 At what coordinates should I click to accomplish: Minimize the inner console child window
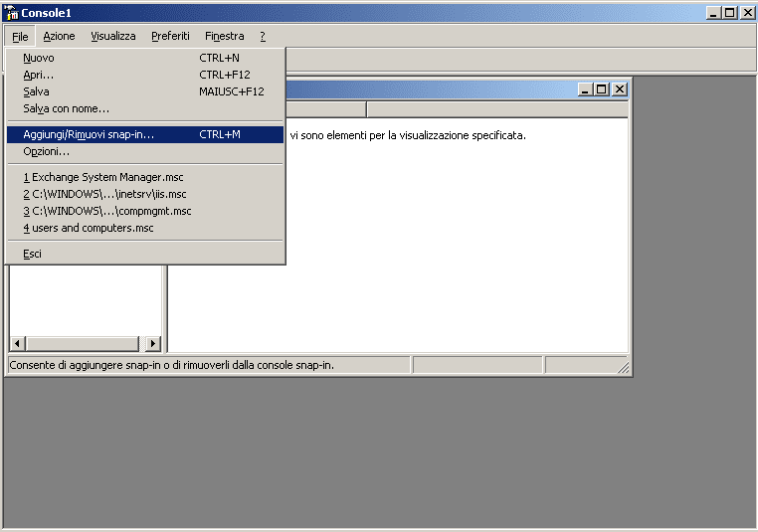[x=585, y=89]
